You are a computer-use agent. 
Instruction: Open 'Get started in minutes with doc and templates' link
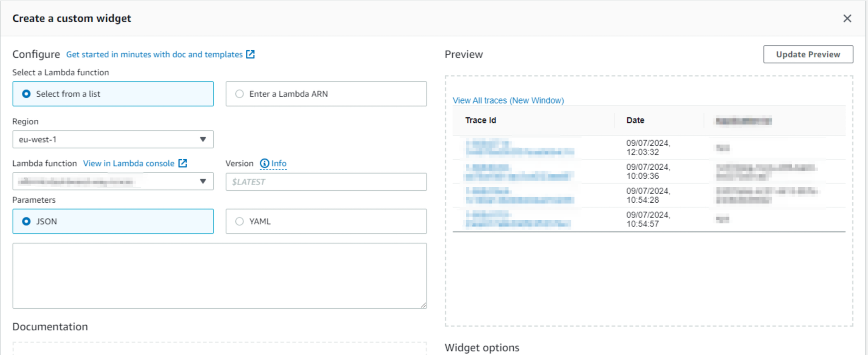coord(154,55)
